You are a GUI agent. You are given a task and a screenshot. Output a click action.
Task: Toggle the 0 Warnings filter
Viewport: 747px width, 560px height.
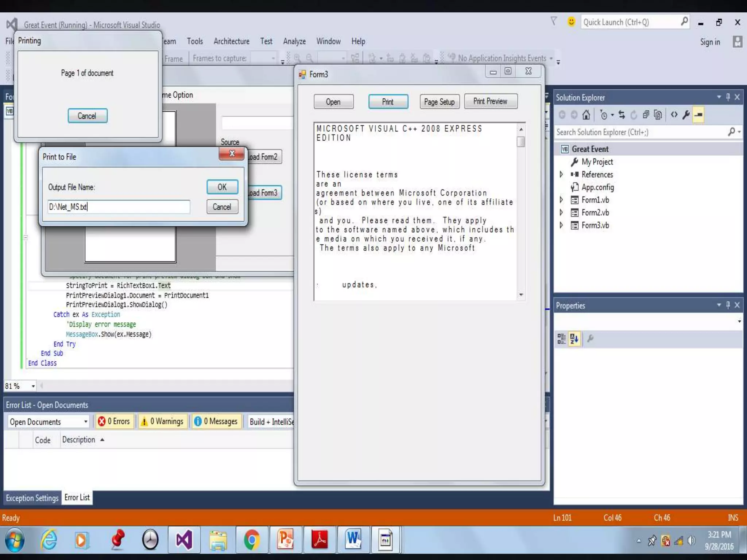(163, 421)
